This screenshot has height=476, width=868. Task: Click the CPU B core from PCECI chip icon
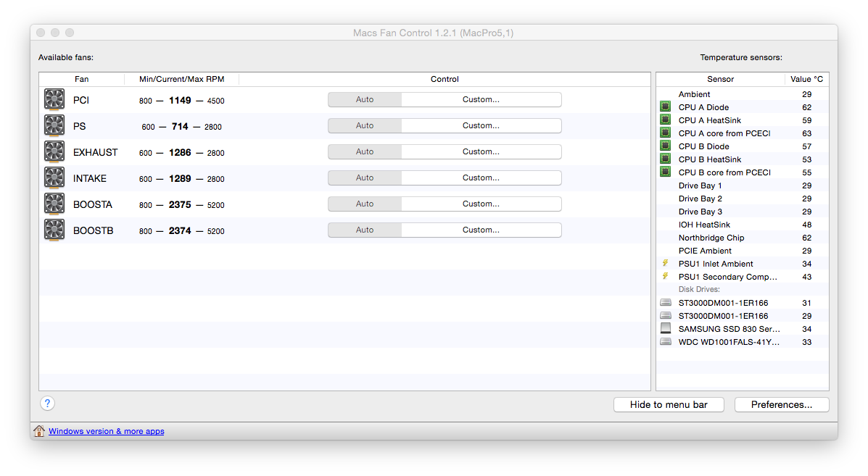666,172
